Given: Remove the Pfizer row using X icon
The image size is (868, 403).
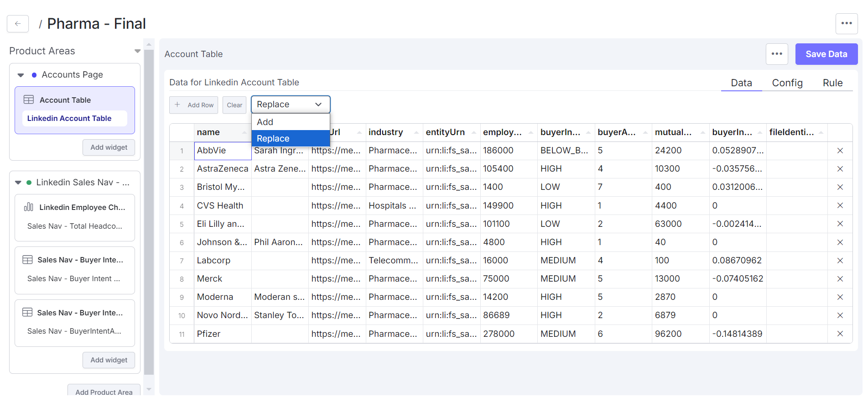Looking at the screenshot, I should (x=839, y=334).
